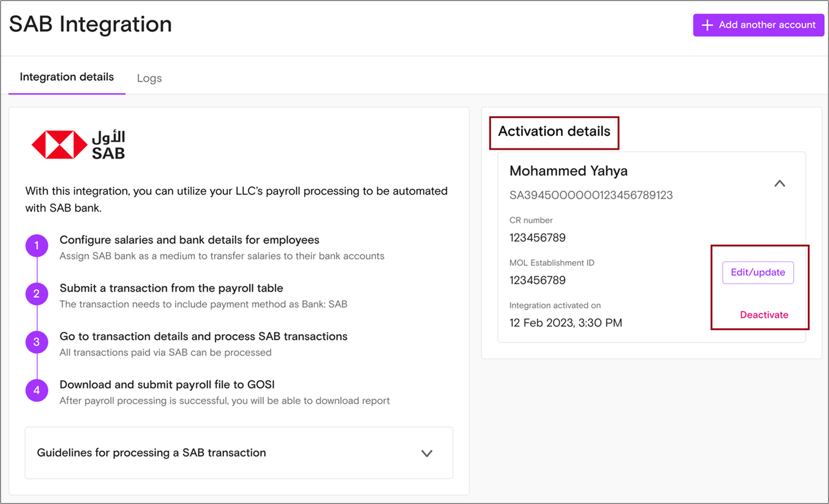Select step 2 circle icon
The width and height of the screenshot is (829, 504).
tap(37, 294)
